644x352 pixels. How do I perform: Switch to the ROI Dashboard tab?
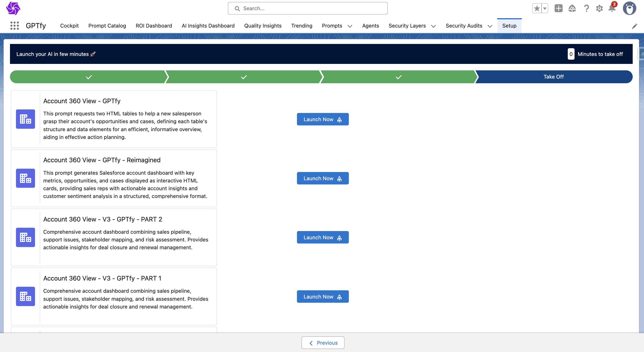pyautogui.click(x=154, y=26)
